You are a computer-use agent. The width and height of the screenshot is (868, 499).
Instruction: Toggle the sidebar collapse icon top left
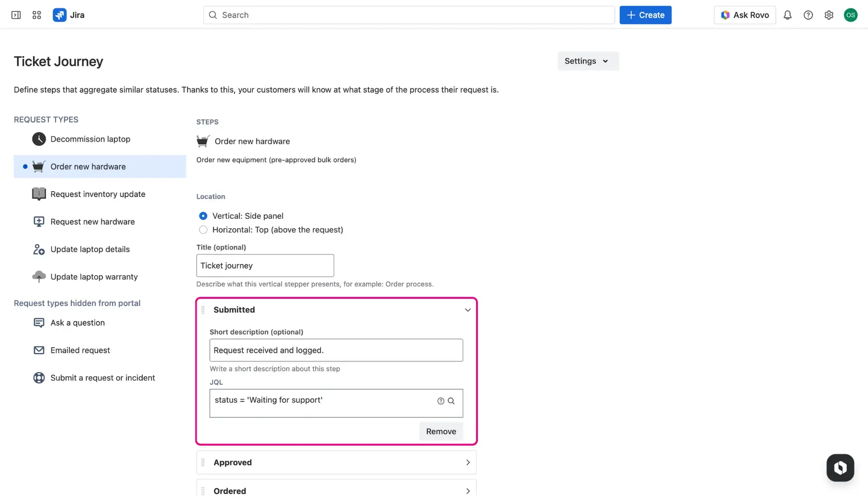16,15
